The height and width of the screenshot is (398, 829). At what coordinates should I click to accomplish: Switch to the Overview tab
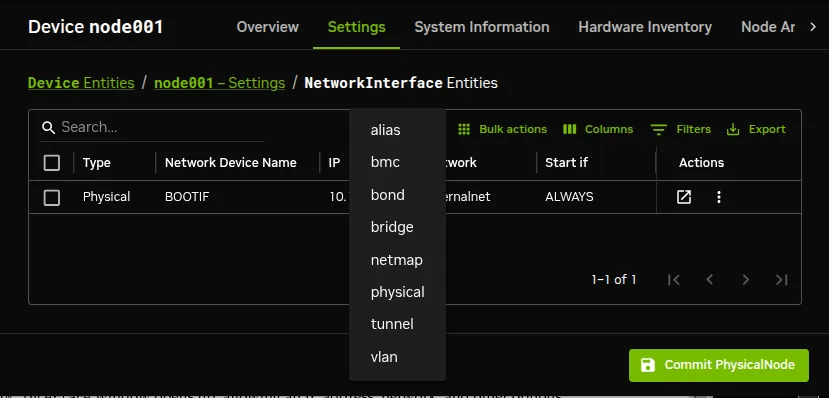coord(268,27)
